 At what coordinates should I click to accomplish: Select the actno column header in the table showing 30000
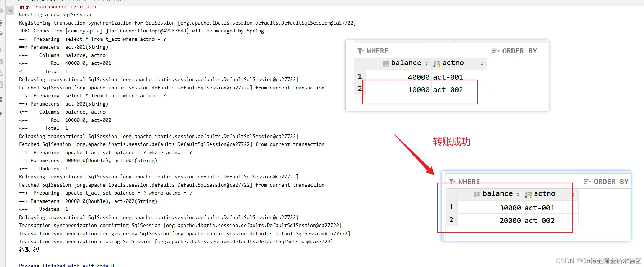point(550,194)
